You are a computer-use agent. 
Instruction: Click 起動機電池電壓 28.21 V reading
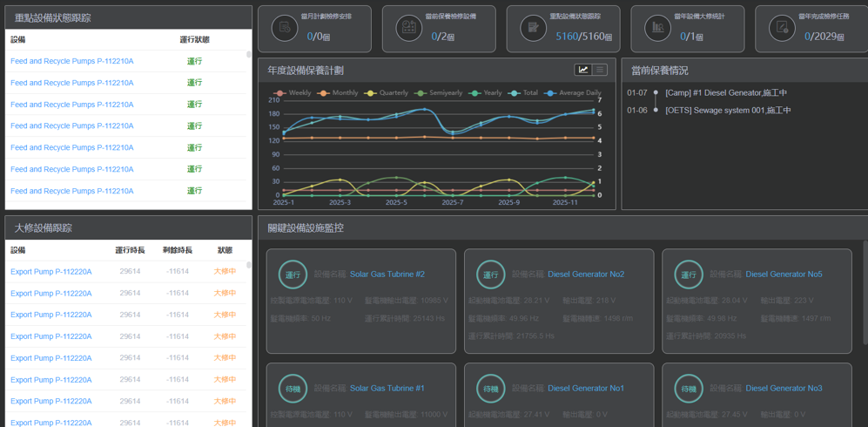(508, 301)
